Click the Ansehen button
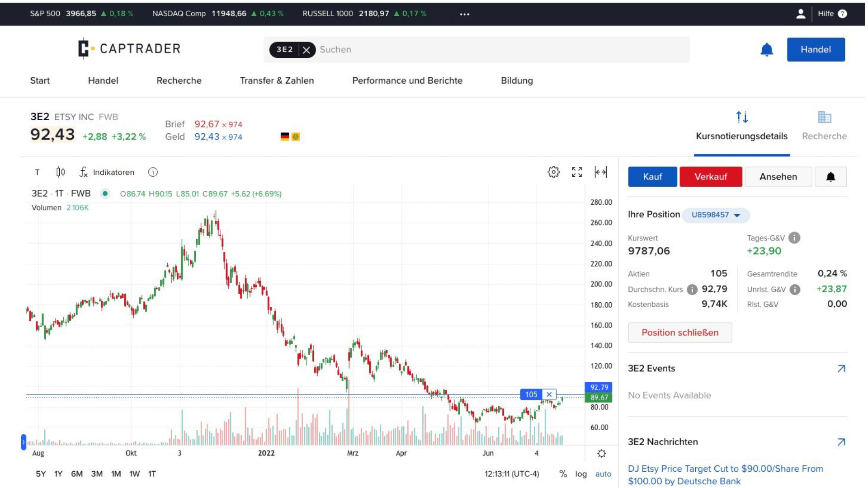Screen dimensions: 868x488 778,177
